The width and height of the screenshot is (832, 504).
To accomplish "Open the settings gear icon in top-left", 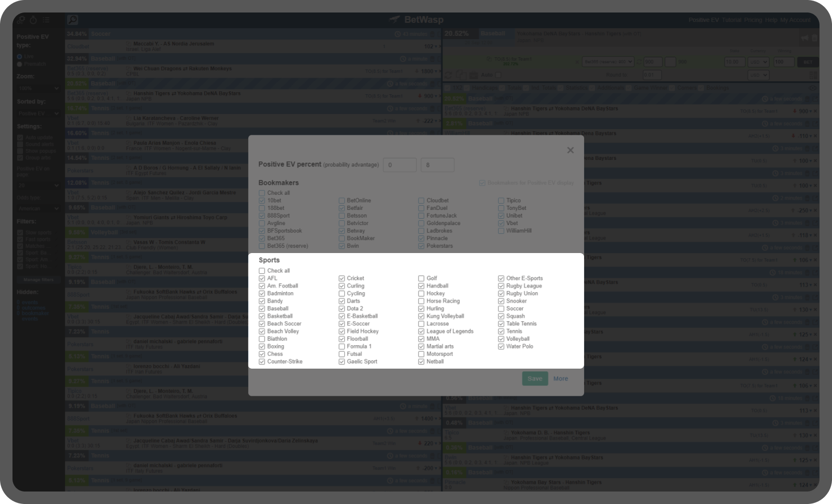I will pos(21,20).
